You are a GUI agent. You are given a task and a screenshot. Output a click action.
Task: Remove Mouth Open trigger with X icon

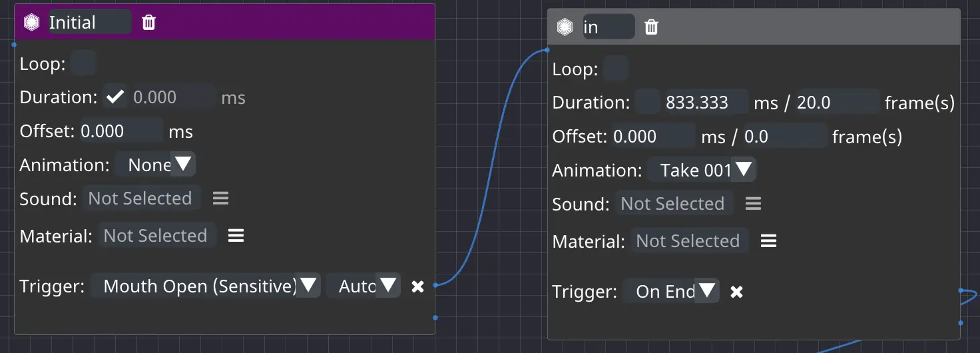[417, 286]
